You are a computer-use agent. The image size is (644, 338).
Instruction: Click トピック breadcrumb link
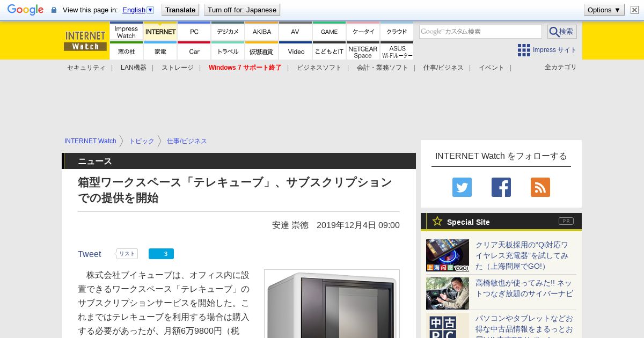[x=141, y=141]
